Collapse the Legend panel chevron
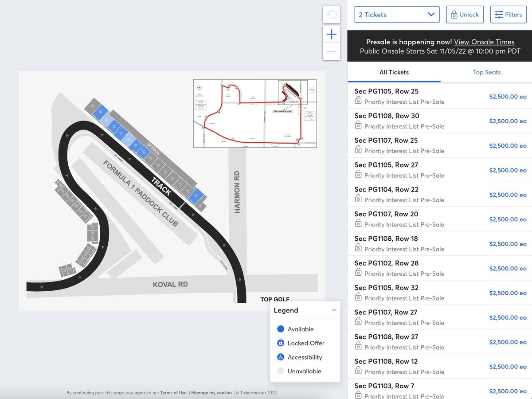532x399 pixels. [334, 310]
